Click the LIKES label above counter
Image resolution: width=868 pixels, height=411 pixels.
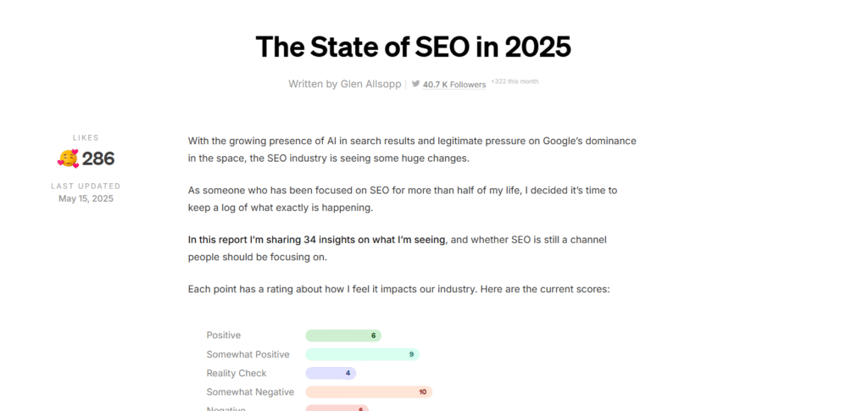(86, 138)
